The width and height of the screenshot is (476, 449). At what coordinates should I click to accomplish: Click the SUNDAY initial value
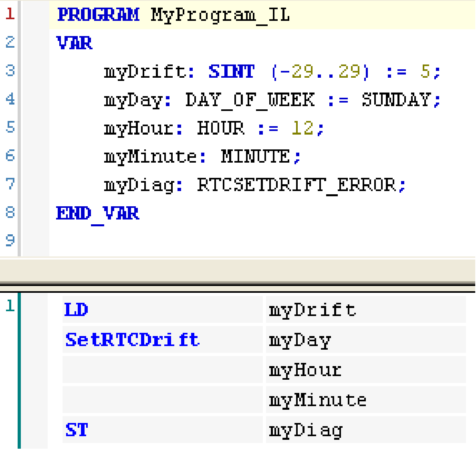pos(396,100)
